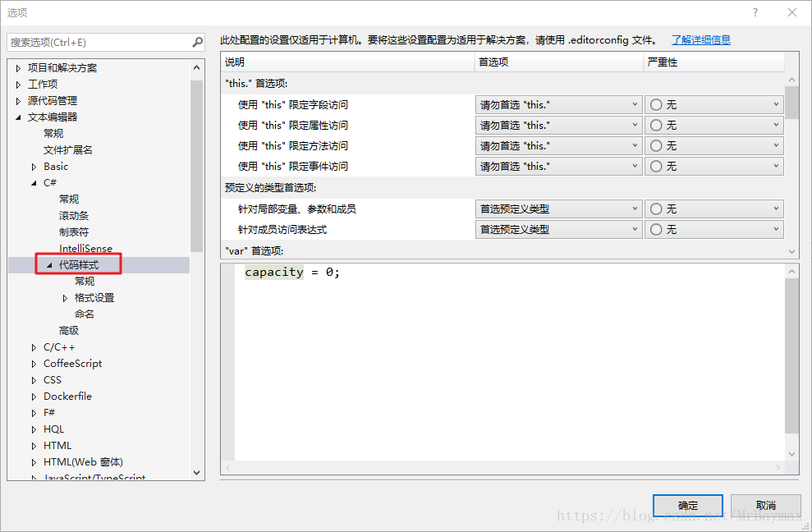
Task: Select the 代码样式 tree item
Action: pos(79,265)
